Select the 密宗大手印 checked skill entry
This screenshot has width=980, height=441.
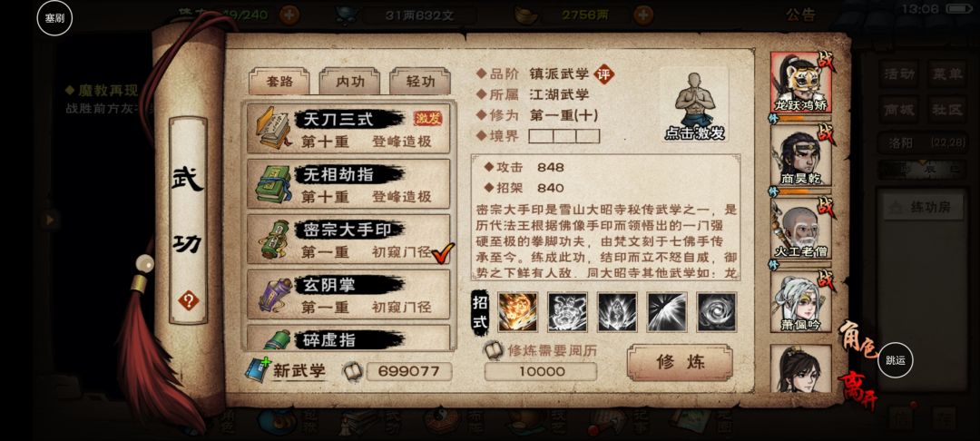pyautogui.click(x=348, y=240)
